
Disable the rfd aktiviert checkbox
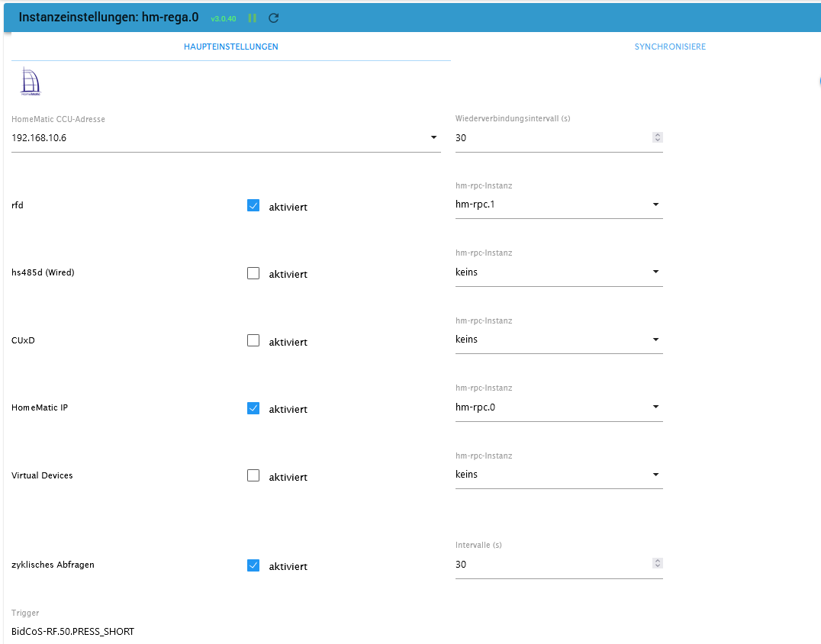253,206
